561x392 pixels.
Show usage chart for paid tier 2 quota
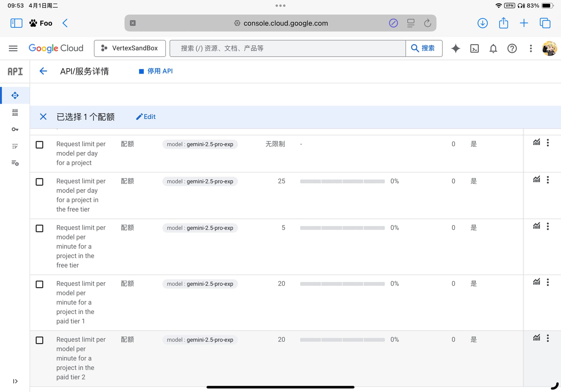point(536,338)
